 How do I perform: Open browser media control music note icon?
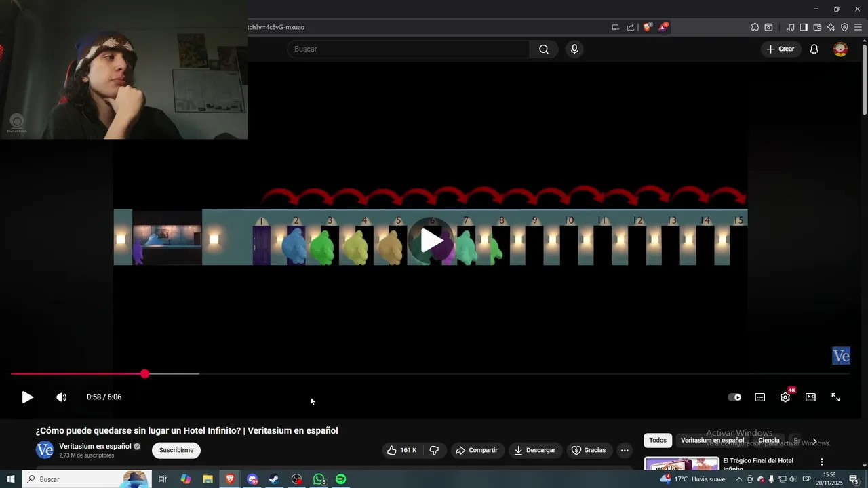click(x=790, y=27)
